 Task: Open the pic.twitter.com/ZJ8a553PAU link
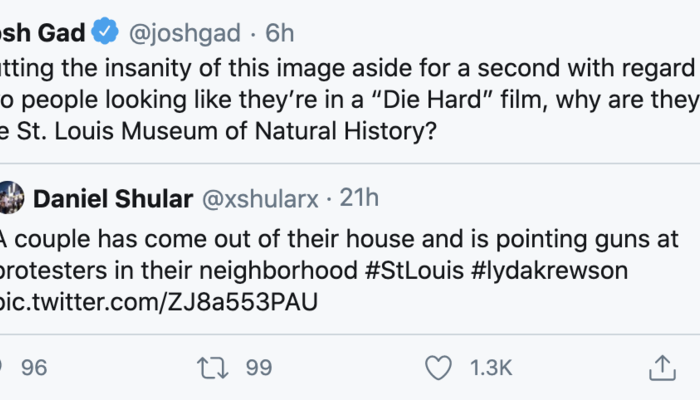tap(158, 300)
